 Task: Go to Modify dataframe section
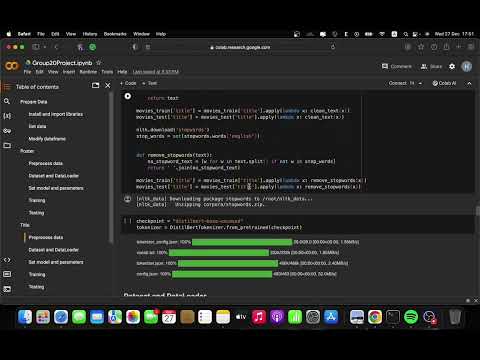point(47,139)
